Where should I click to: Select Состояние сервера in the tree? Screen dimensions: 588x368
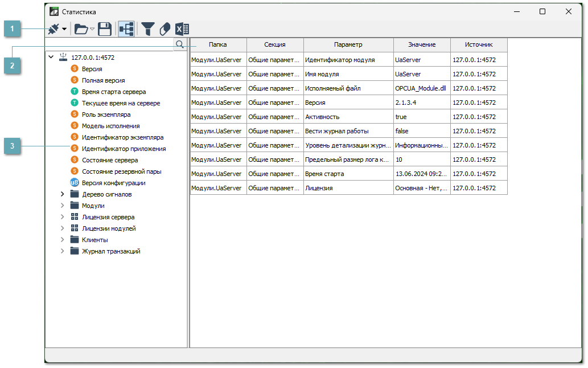tap(109, 160)
